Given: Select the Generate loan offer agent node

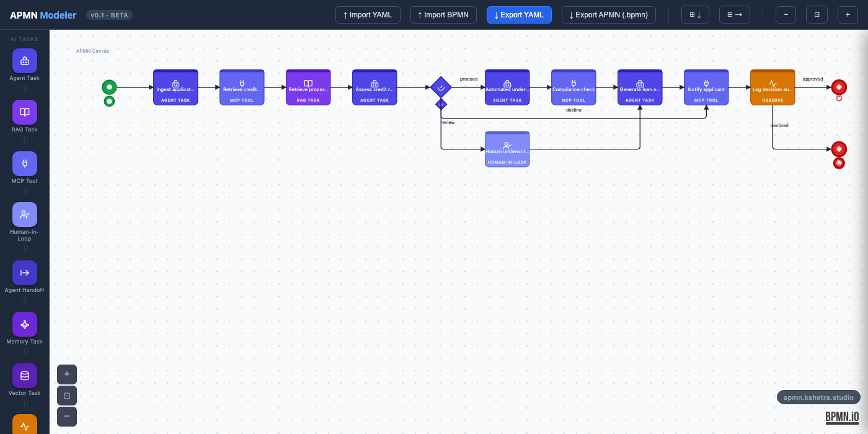Looking at the screenshot, I should point(640,87).
